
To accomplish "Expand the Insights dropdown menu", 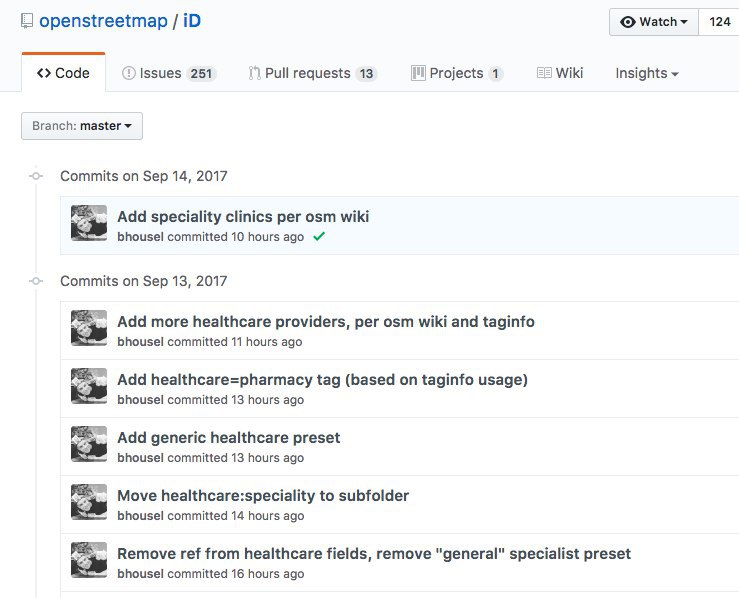I will (x=647, y=73).
